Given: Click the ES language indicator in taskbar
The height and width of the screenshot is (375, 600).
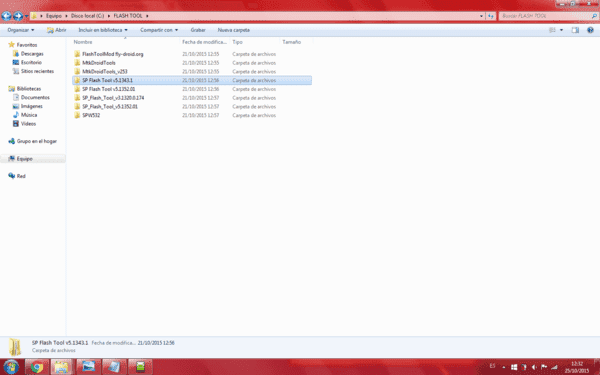Looking at the screenshot, I should pos(492,366).
